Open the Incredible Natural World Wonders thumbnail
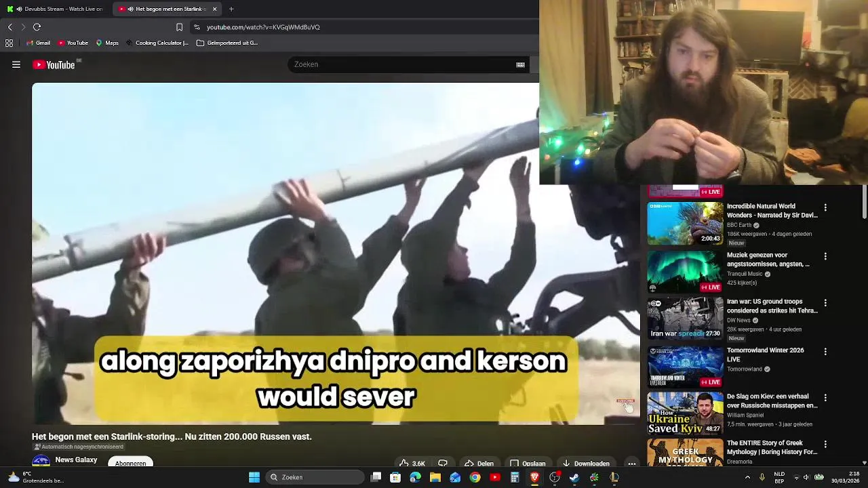The width and height of the screenshot is (868, 488). point(685,224)
